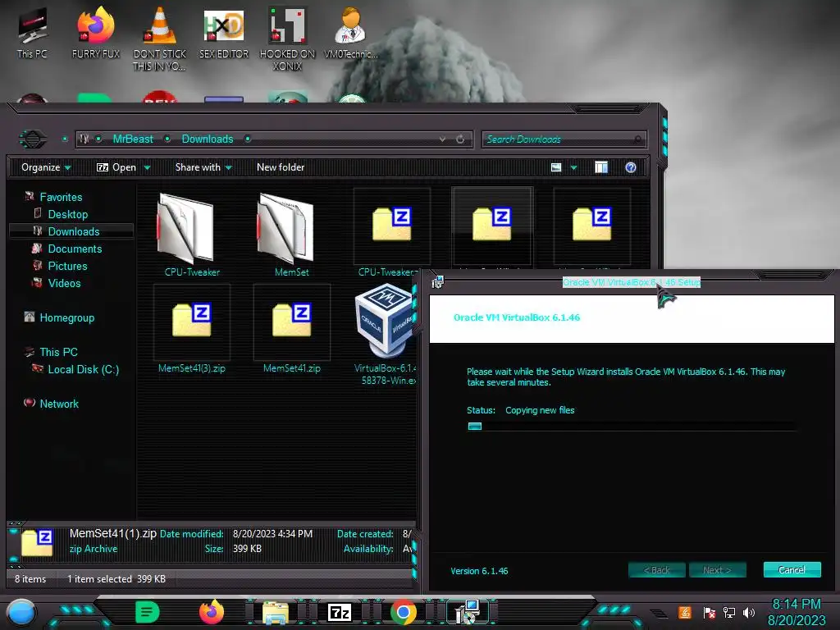Open HOOKED ON XONIX desktop shortcut
The width and height of the screenshot is (840, 630).
point(287,39)
